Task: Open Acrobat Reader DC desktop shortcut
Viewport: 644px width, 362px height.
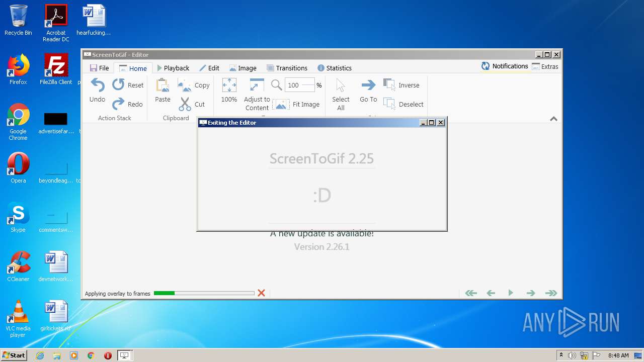Action: pyautogui.click(x=56, y=23)
